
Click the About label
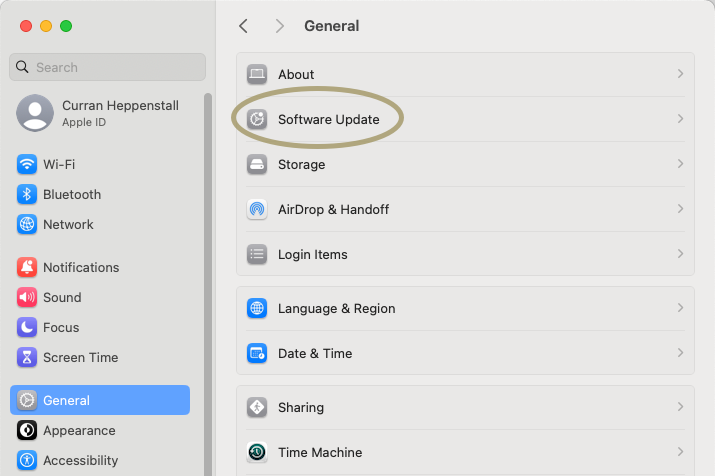coord(296,74)
